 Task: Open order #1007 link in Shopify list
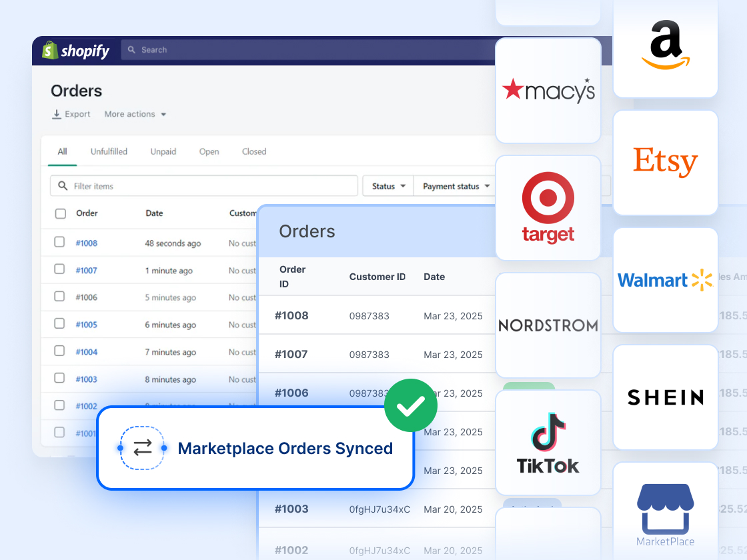[86, 271]
